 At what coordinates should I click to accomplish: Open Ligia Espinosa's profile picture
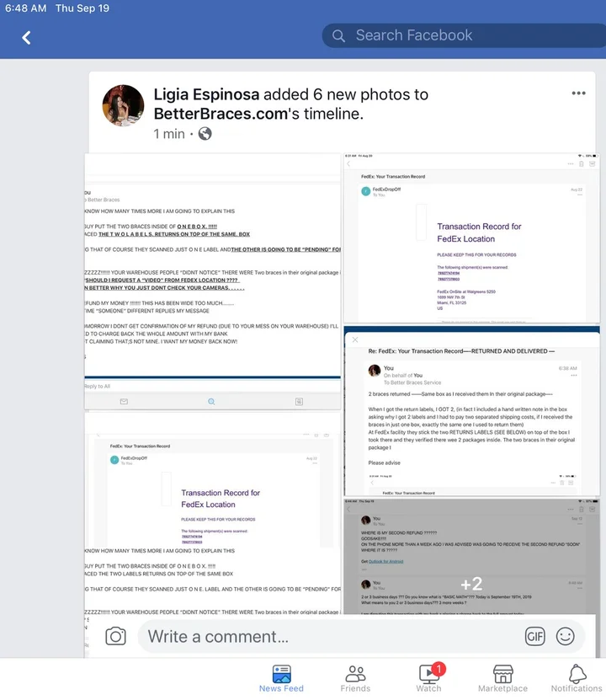pyautogui.click(x=123, y=105)
